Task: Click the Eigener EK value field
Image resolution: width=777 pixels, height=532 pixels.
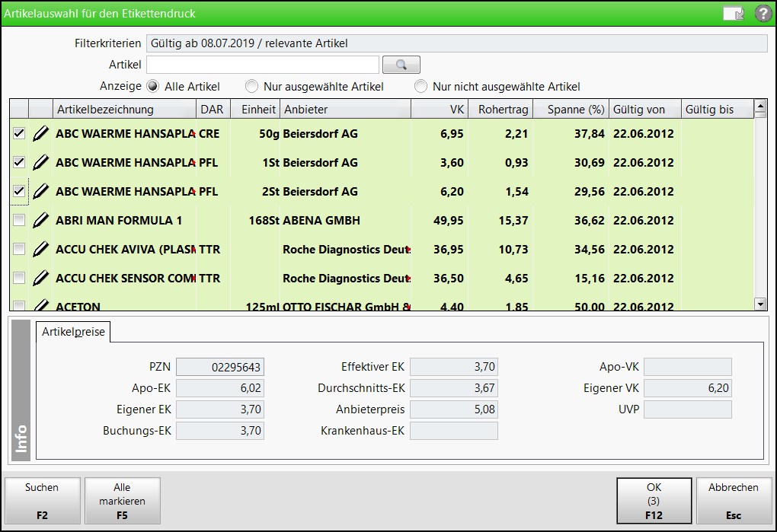Action: pyautogui.click(x=220, y=409)
